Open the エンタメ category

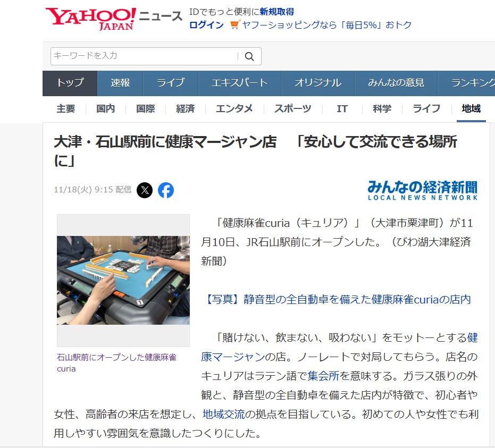234,108
